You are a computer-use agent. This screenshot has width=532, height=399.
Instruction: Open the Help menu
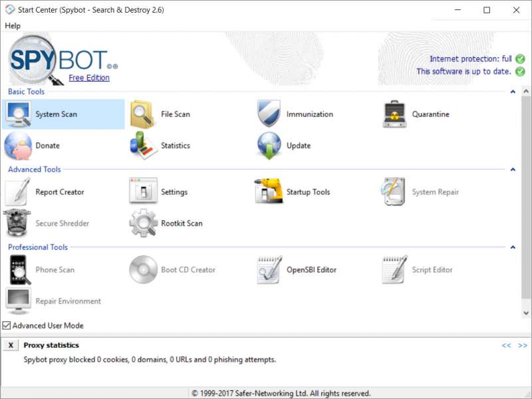(13, 26)
